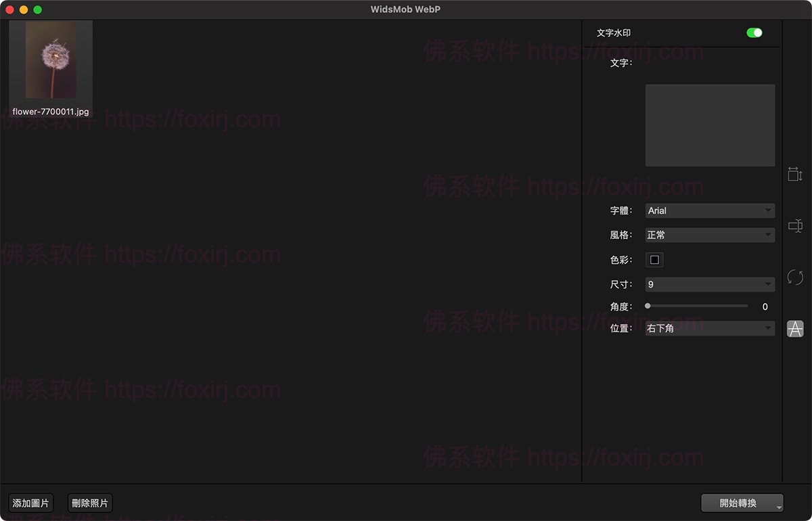The width and height of the screenshot is (812, 521).
Task: Select the Text Watermark panel icon
Action: (795, 329)
